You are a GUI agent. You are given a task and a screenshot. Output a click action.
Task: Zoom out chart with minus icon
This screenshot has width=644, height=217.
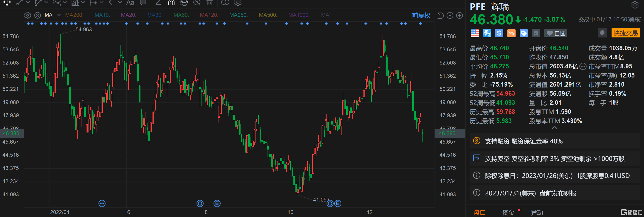pos(450,15)
